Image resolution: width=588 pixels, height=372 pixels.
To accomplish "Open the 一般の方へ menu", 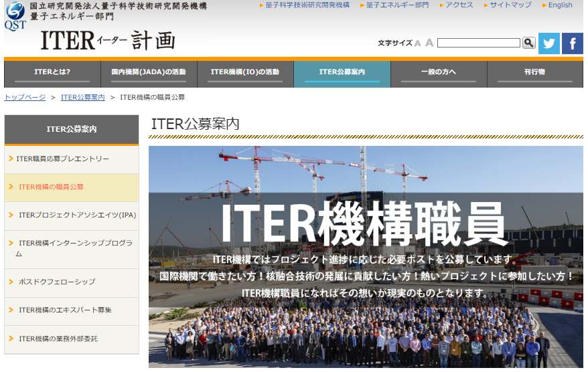I will tap(439, 74).
